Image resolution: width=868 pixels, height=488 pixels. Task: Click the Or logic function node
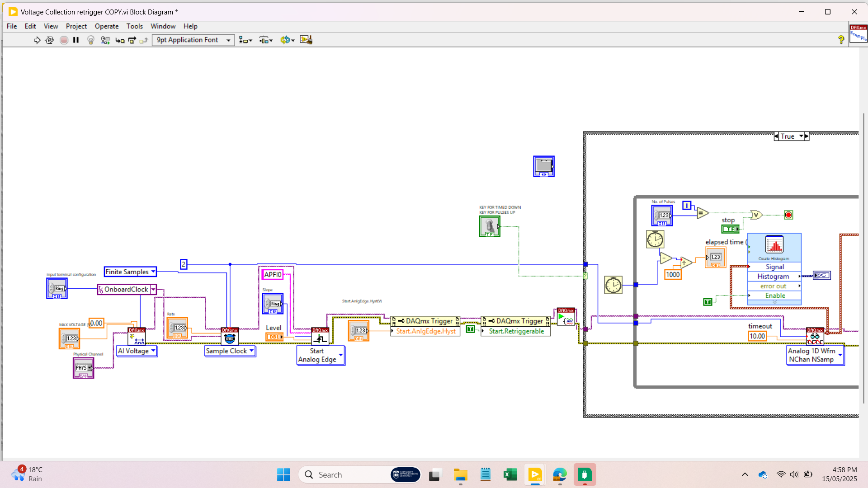click(756, 215)
